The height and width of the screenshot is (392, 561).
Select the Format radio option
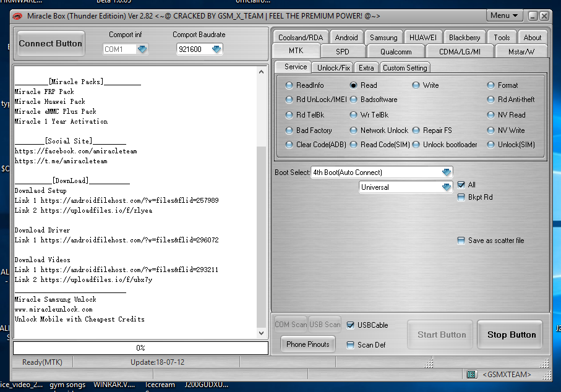pyautogui.click(x=502, y=85)
